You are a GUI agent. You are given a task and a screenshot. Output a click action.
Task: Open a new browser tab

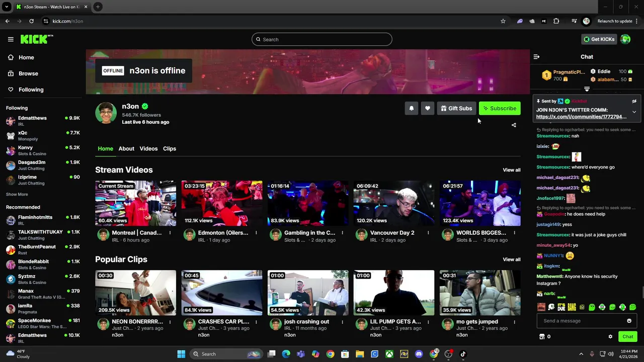tap(98, 7)
